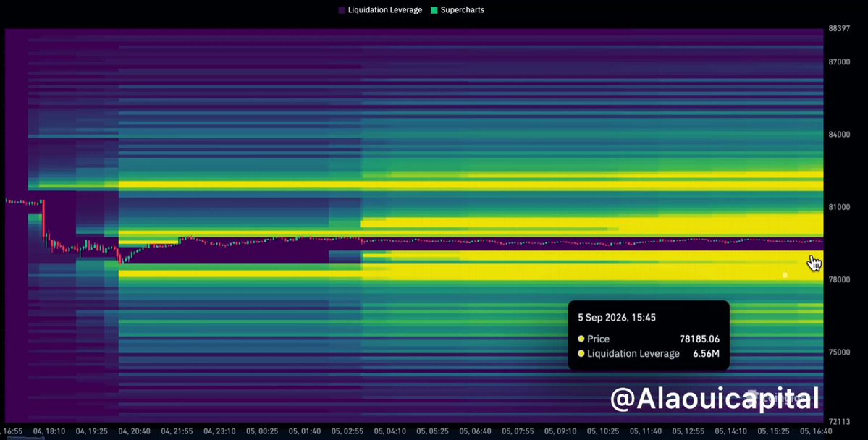Click the 05, 11:40 time axis label
Viewport: 868px width, 440px height.
[646, 431]
